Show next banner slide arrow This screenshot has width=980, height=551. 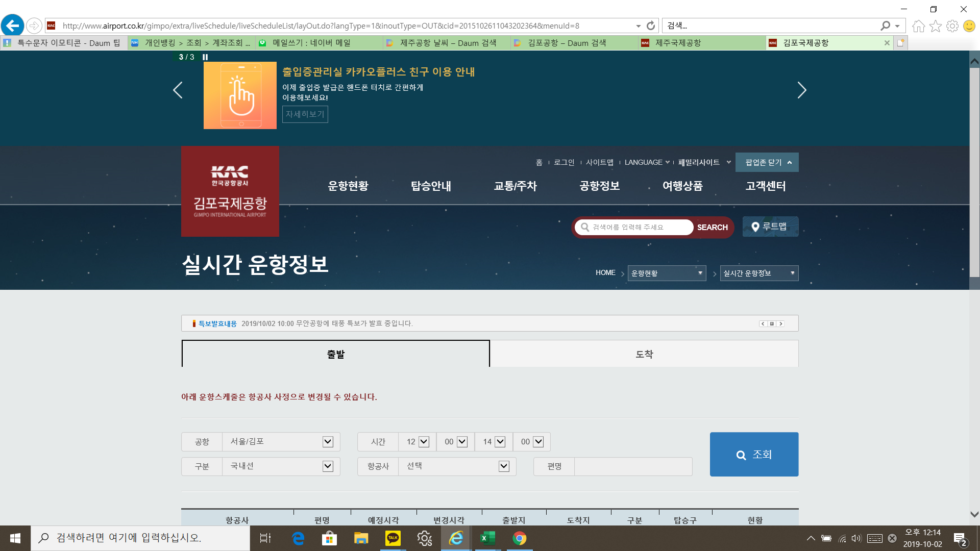click(801, 90)
